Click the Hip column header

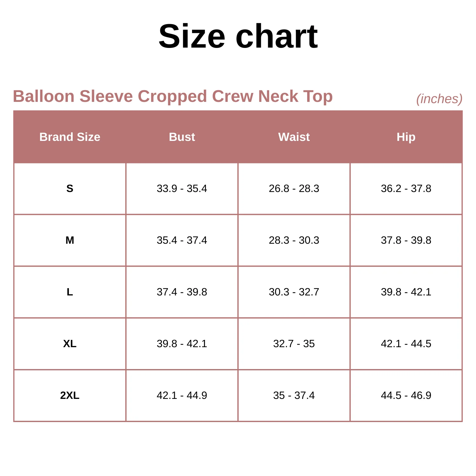click(x=406, y=137)
